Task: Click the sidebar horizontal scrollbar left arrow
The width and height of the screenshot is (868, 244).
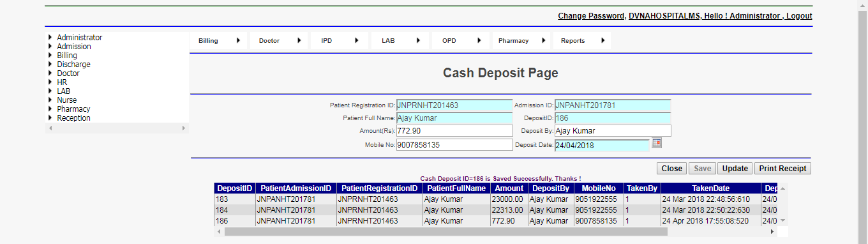Action: (x=50, y=128)
